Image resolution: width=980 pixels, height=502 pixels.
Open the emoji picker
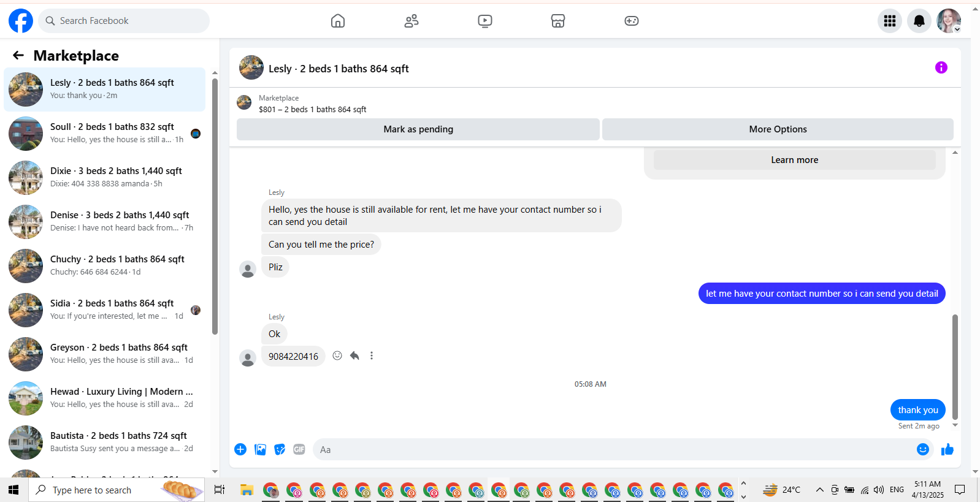(923, 449)
